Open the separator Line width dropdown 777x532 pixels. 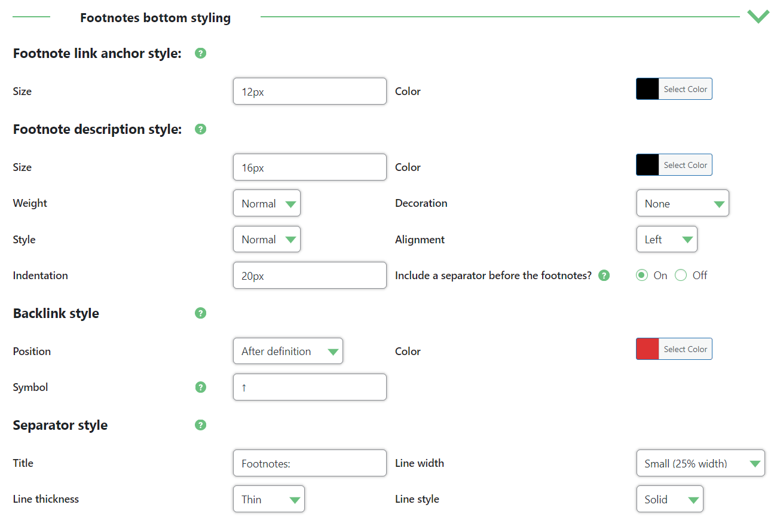pyautogui.click(x=700, y=463)
